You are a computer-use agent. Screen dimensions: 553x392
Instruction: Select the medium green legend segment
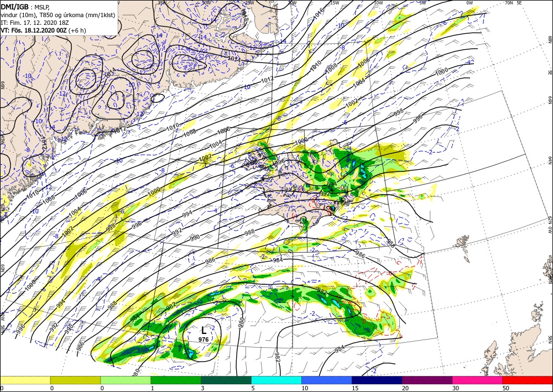coord(176,380)
